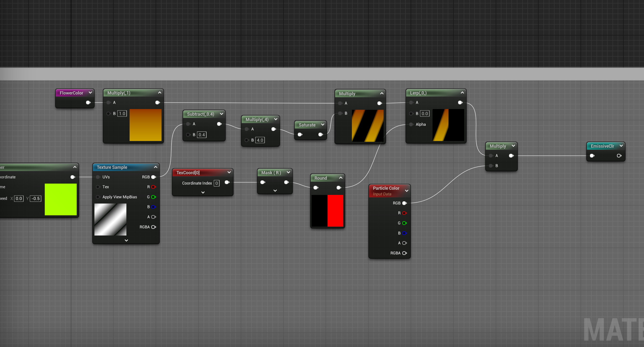Click Coordinate Index value box
The image size is (644, 347).
click(x=217, y=183)
